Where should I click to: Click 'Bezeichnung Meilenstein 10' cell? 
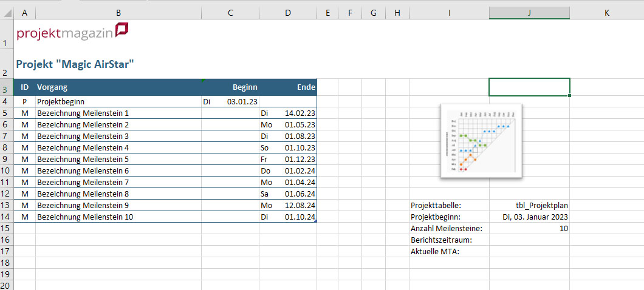pos(118,217)
